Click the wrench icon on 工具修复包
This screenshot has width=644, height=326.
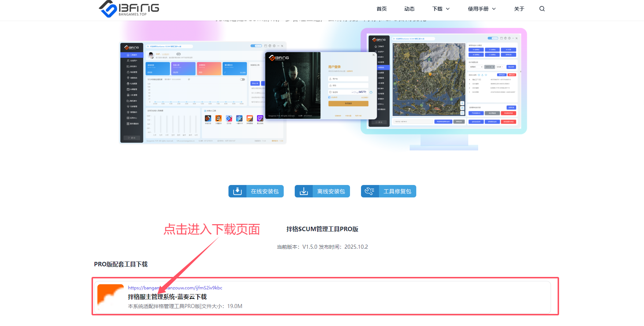(x=369, y=191)
